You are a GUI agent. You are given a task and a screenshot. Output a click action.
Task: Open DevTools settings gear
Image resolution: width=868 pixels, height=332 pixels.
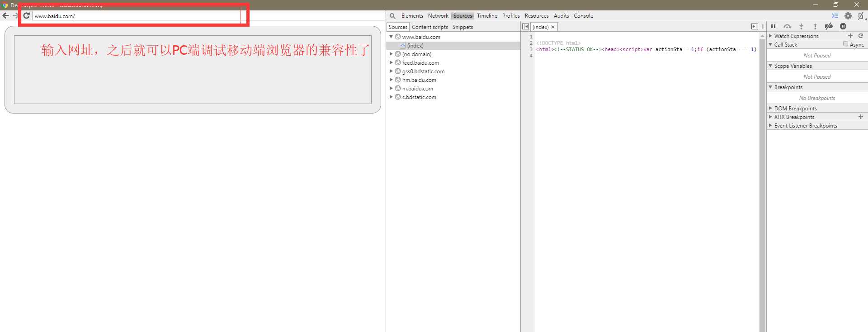[x=848, y=16]
